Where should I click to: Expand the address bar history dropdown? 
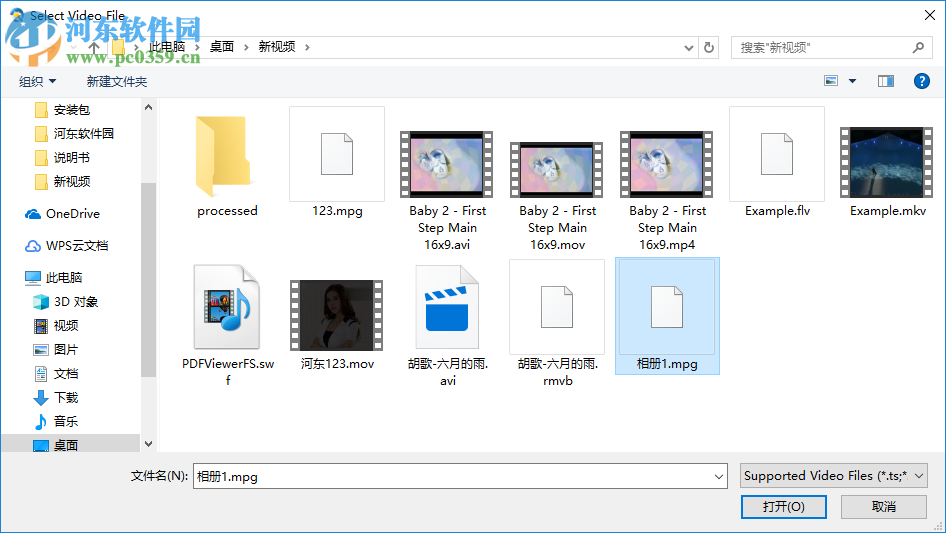click(x=688, y=47)
